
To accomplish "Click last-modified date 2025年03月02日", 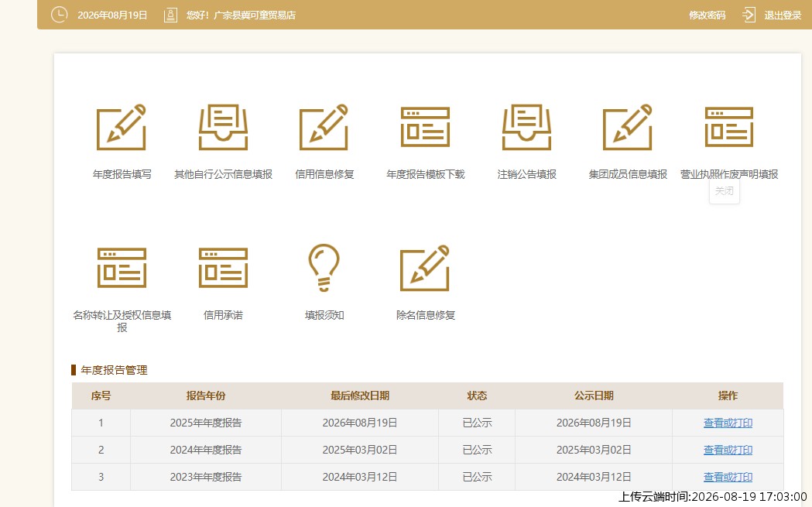I will click(360, 450).
